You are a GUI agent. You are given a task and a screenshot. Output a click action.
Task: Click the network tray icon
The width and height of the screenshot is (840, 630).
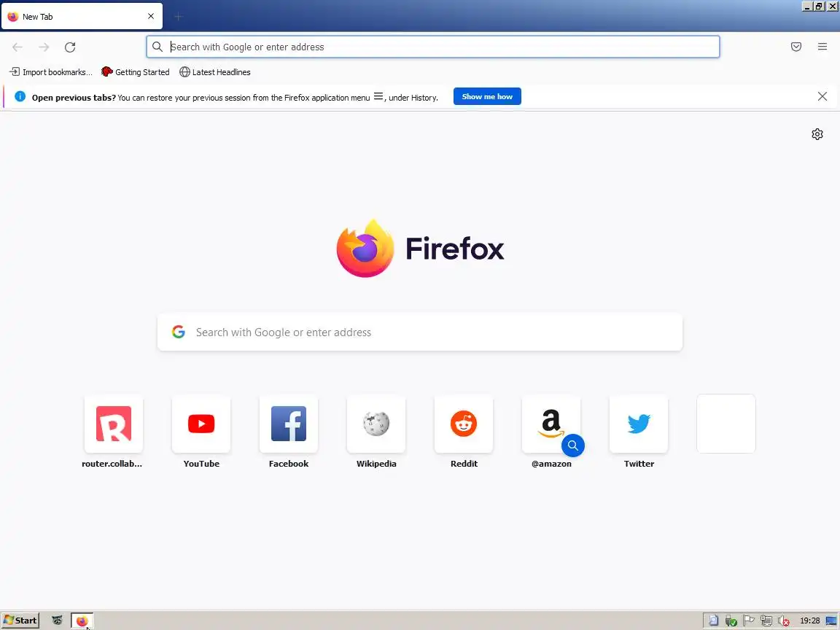coord(766,621)
